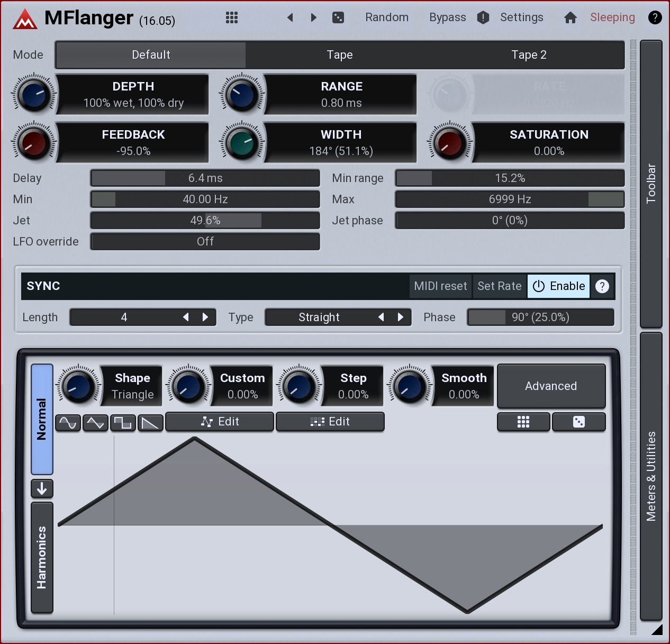Click the Shape knob
The width and height of the screenshot is (670, 644).
pos(78,386)
